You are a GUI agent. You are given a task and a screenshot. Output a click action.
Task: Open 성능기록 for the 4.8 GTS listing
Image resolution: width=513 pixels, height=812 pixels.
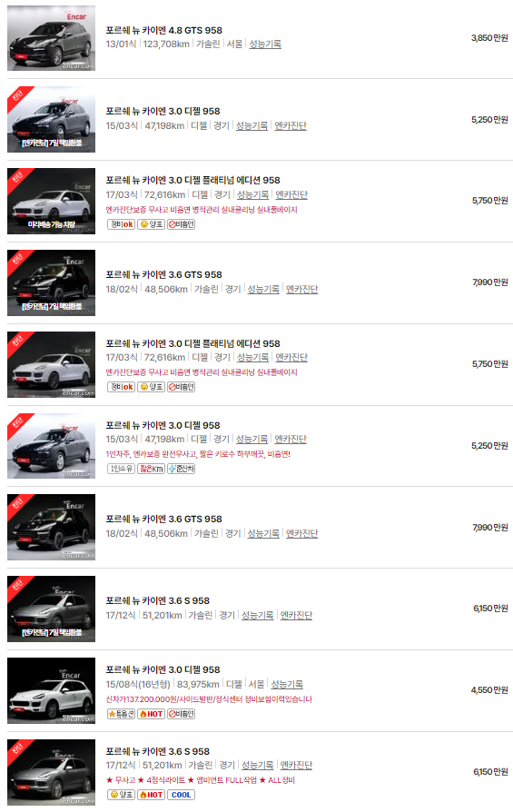tap(265, 44)
